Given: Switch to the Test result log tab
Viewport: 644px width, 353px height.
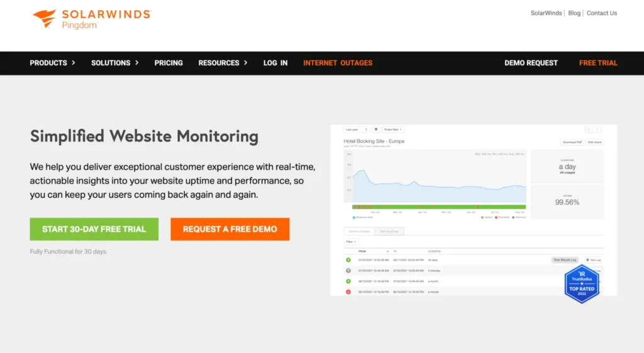Looking at the screenshot, I should (x=389, y=231).
